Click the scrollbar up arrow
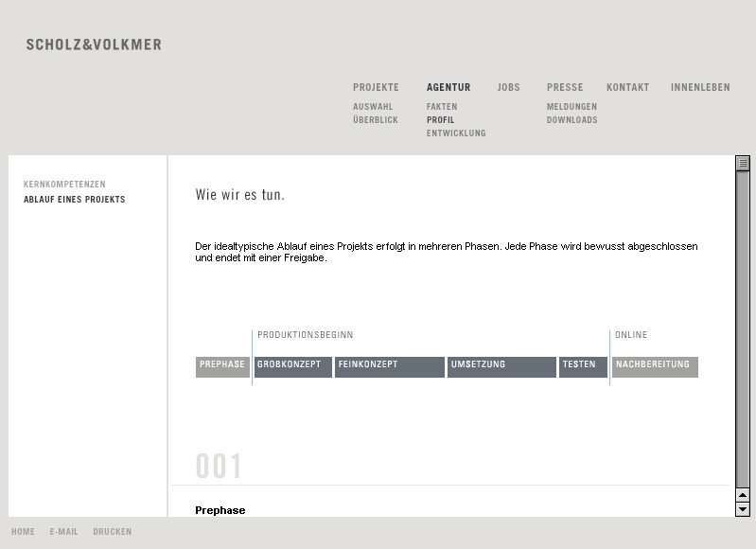The height and width of the screenshot is (549, 756). click(743, 495)
